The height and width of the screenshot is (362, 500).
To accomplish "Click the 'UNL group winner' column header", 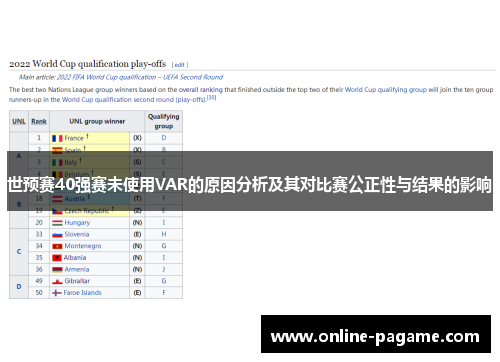I will (x=97, y=121).
